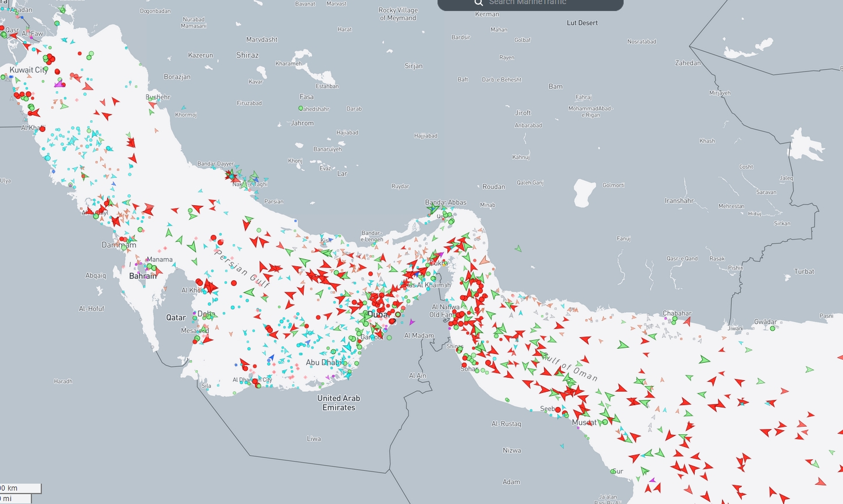Click the Qatar country label

(x=176, y=317)
